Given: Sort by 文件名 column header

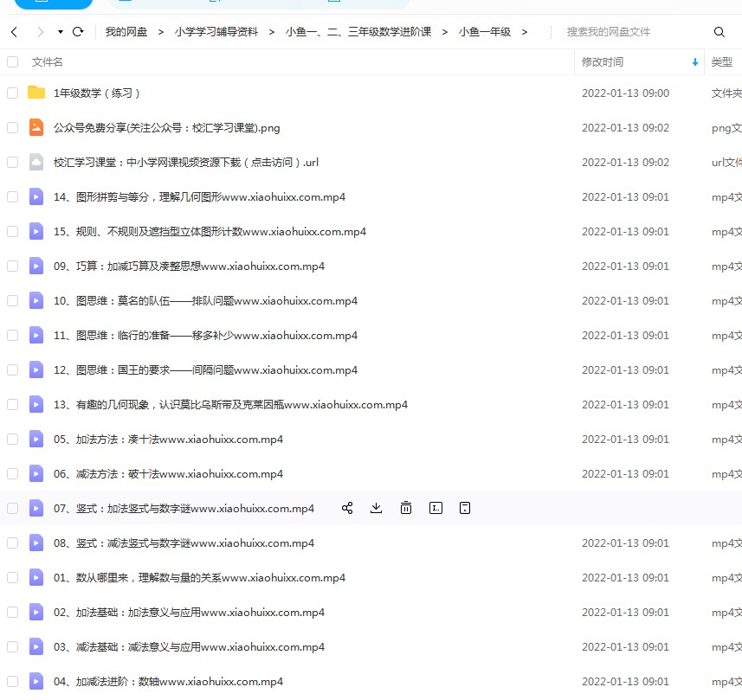Looking at the screenshot, I should pos(48,62).
